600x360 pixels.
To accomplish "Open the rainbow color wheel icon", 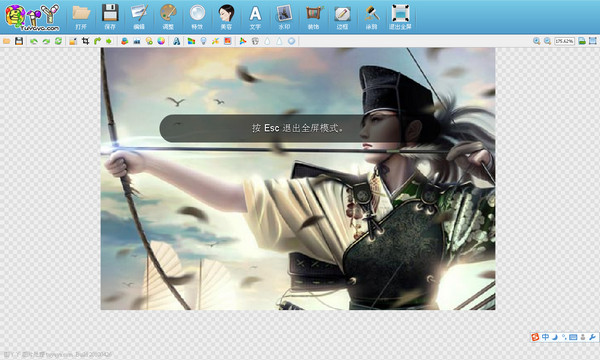I will [x=161, y=41].
